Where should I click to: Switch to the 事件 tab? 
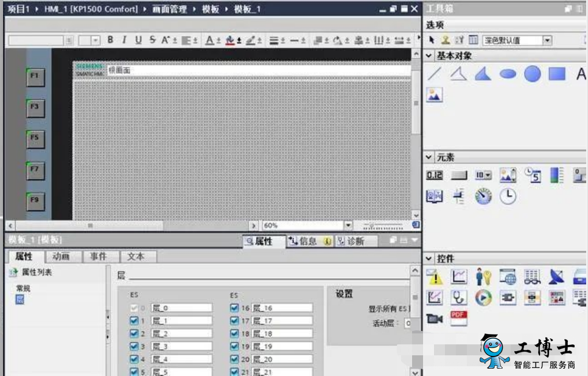tap(98, 256)
